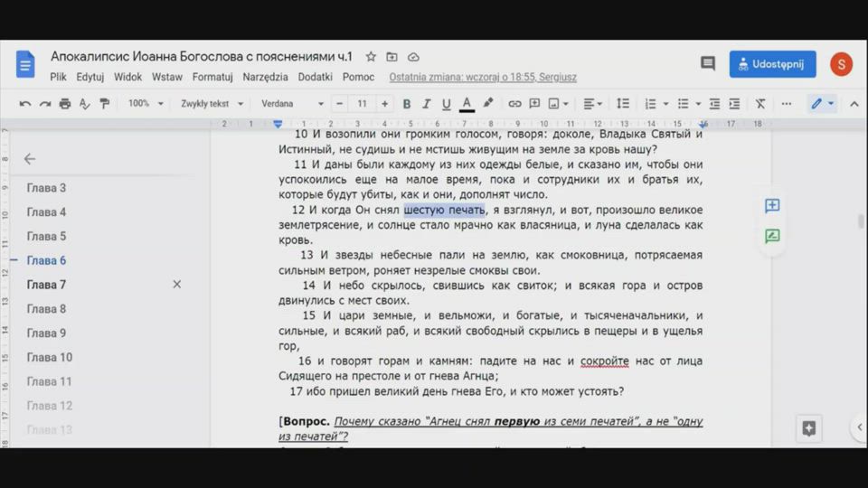The width and height of the screenshot is (868, 488).
Task: Insert a link with the chain icon
Action: tap(514, 104)
